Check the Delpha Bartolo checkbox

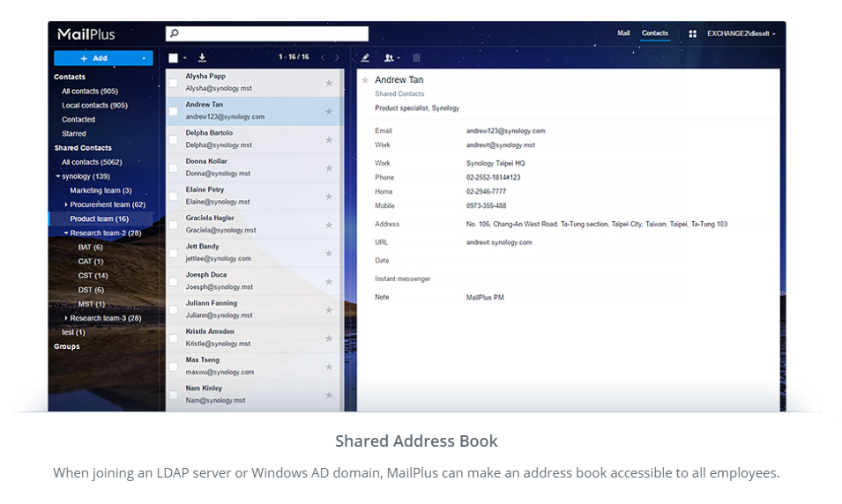pos(173,139)
